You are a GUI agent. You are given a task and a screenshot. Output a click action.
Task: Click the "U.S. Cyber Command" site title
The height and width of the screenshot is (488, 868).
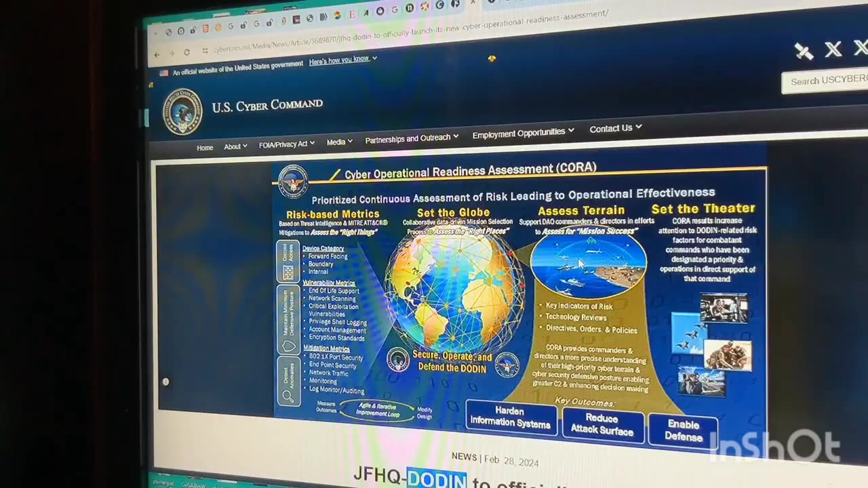[x=267, y=106]
